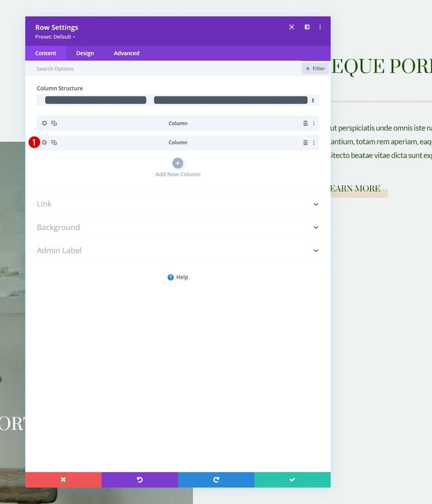The width and height of the screenshot is (432, 504).
Task: Open settings for the first Column via gear icon
Action: click(44, 123)
